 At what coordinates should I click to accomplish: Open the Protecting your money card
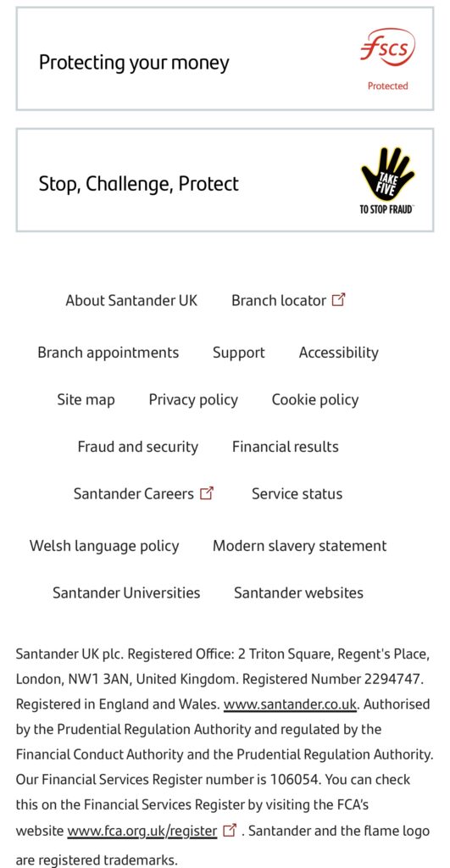tap(225, 58)
